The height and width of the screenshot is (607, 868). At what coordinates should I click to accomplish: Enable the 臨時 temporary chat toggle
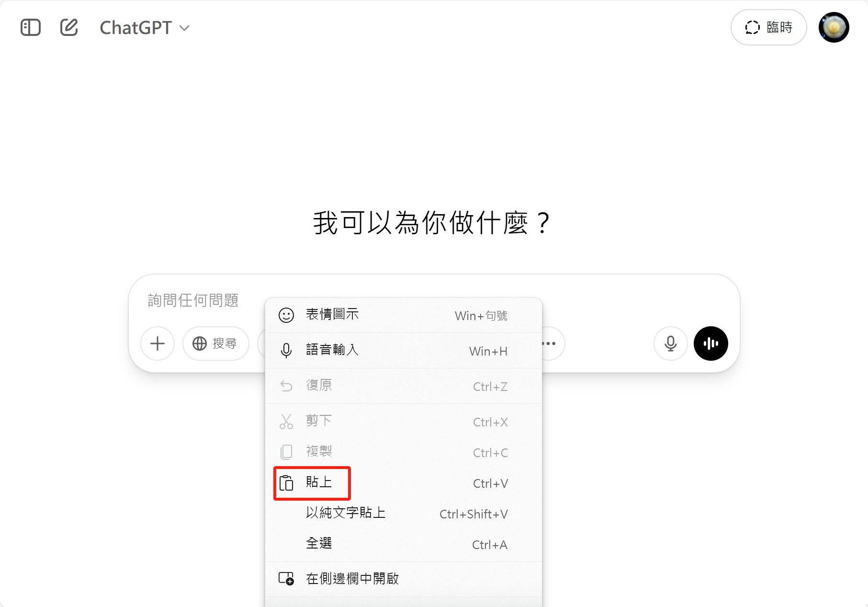[x=768, y=27]
